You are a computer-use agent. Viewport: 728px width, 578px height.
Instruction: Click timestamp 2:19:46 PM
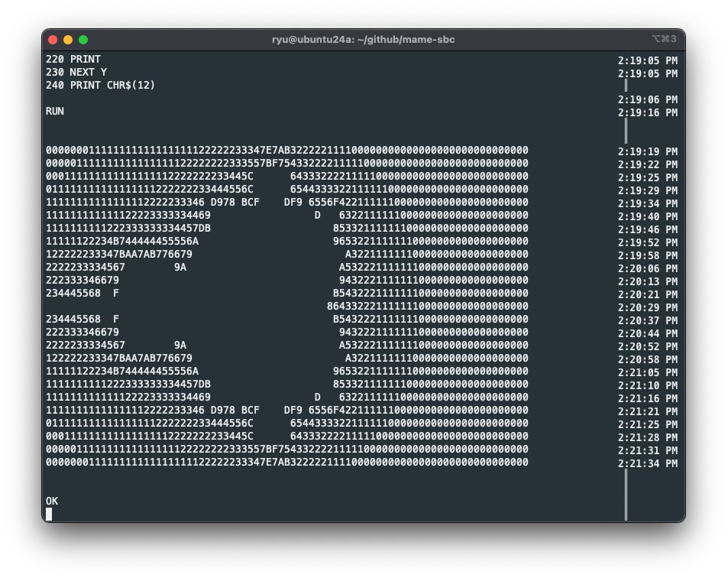[648, 230]
